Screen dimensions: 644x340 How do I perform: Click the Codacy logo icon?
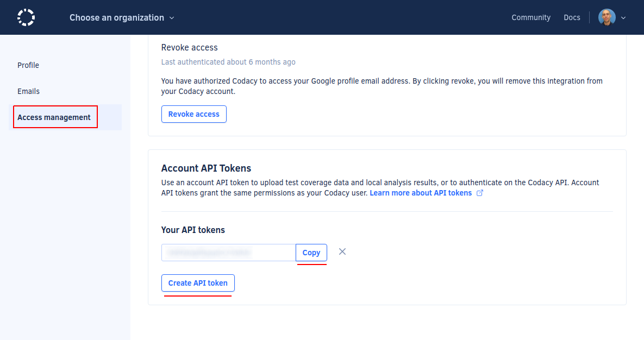(26, 17)
